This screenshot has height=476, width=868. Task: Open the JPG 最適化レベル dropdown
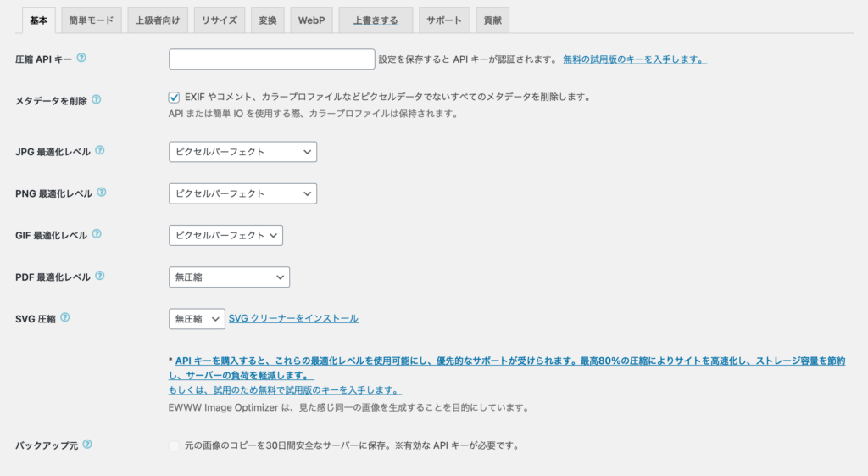pos(242,152)
